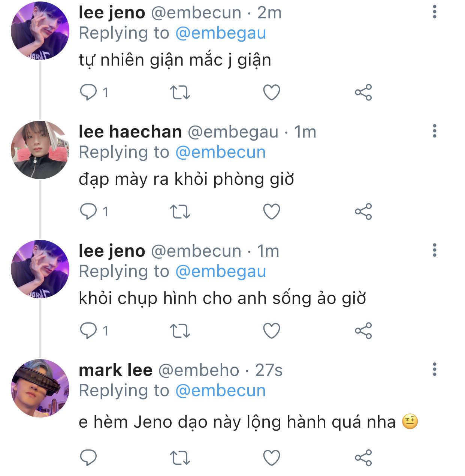Open mark lee's profile avatar
Viewport: 465px width, 476px height.
tap(40, 388)
